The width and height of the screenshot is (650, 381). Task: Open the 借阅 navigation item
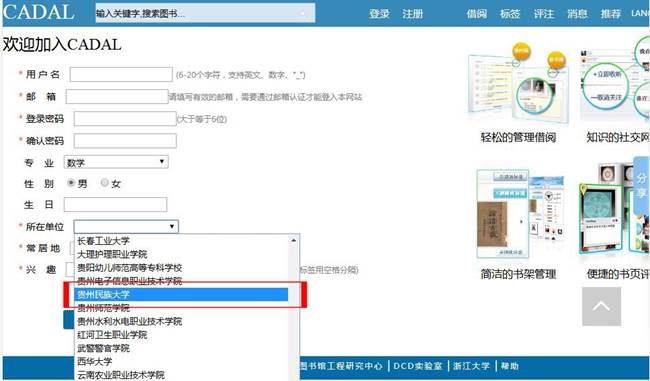(x=477, y=14)
